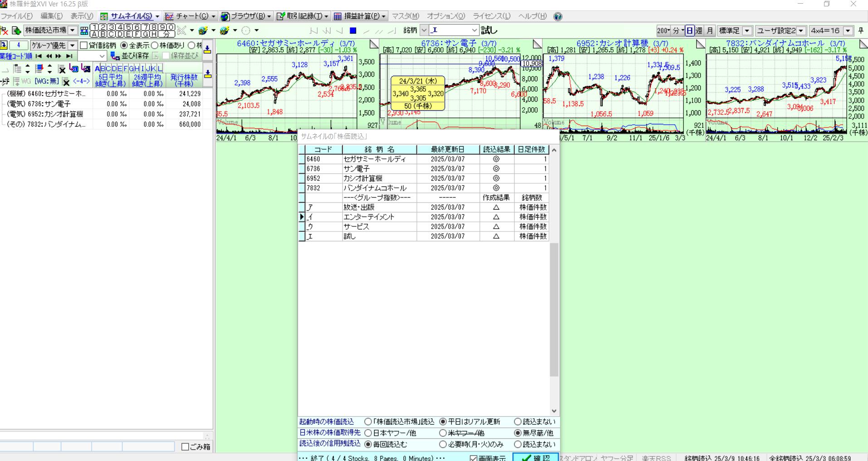Screen dimensions: 868x461
Task: Open the ユーザ設定2 dropdown
Action: [x=801, y=31]
